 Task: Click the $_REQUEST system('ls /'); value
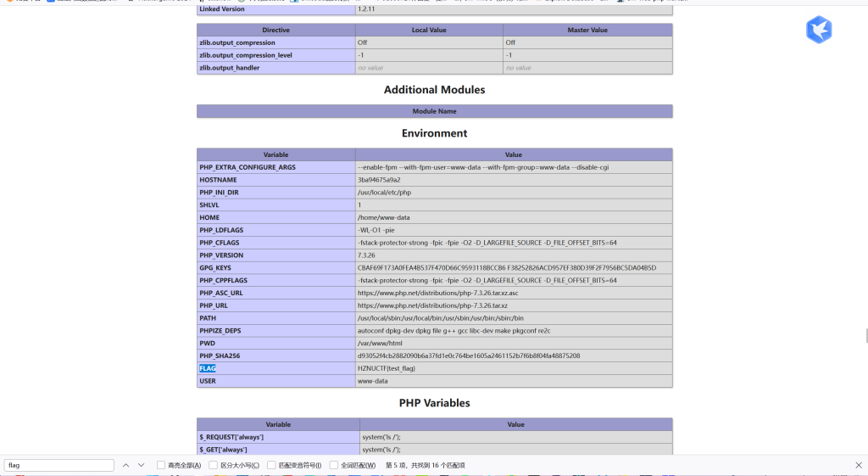(x=381, y=437)
